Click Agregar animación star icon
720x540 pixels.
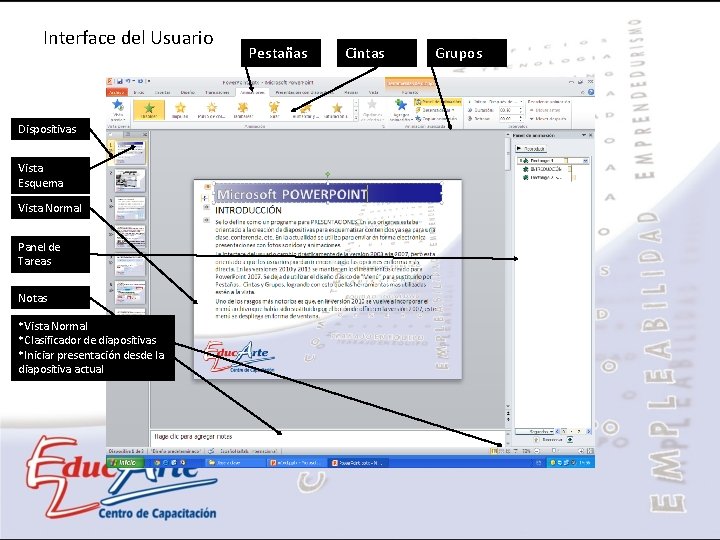[x=401, y=110]
